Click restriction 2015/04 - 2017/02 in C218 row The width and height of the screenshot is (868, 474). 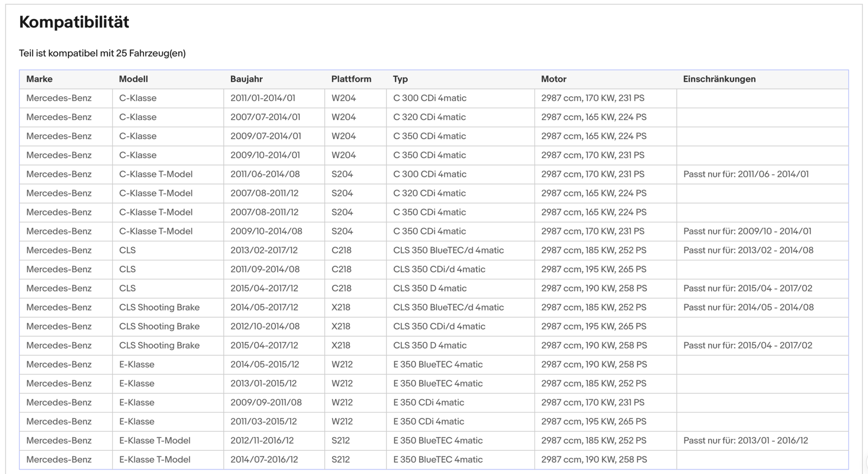[748, 288]
